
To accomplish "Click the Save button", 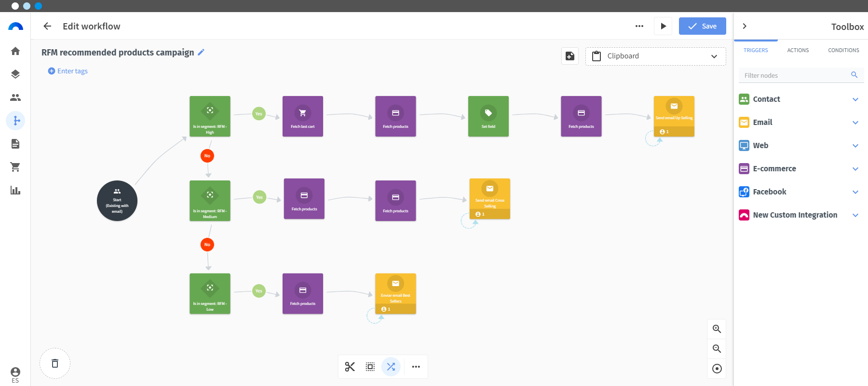I will [702, 26].
